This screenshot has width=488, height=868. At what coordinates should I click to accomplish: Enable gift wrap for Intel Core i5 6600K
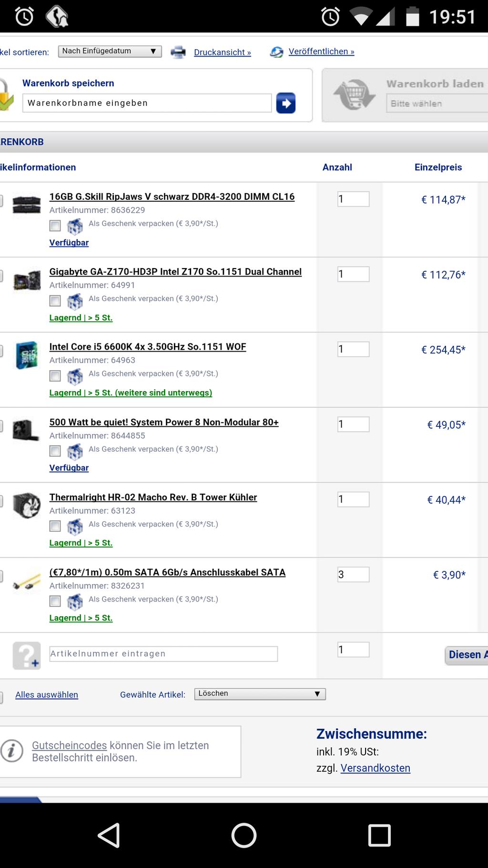(55, 376)
